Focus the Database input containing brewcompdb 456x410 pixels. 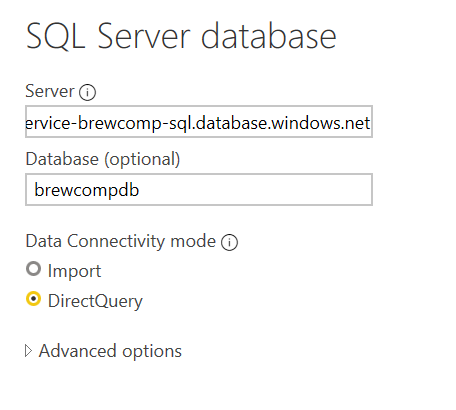coord(199,190)
